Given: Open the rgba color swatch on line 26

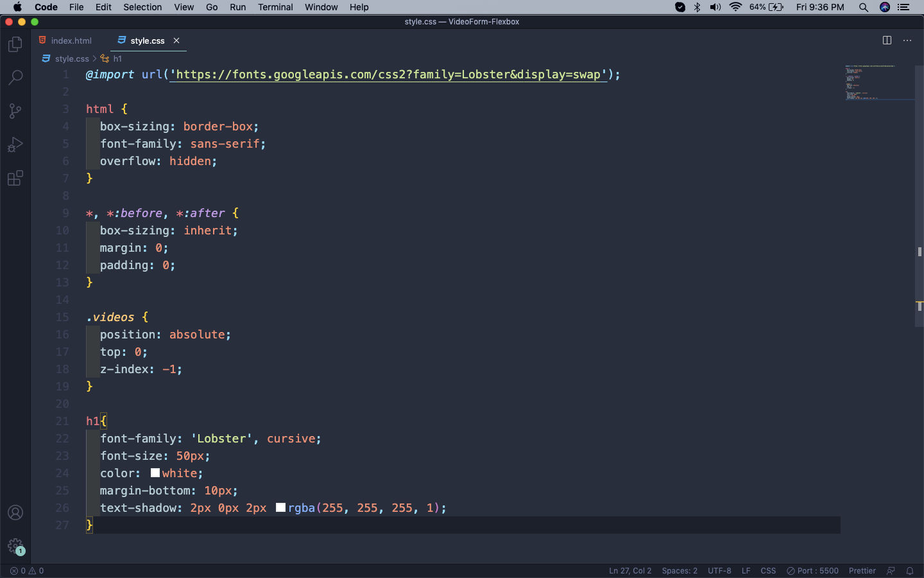Looking at the screenshot, I should (x=280, y=507).
